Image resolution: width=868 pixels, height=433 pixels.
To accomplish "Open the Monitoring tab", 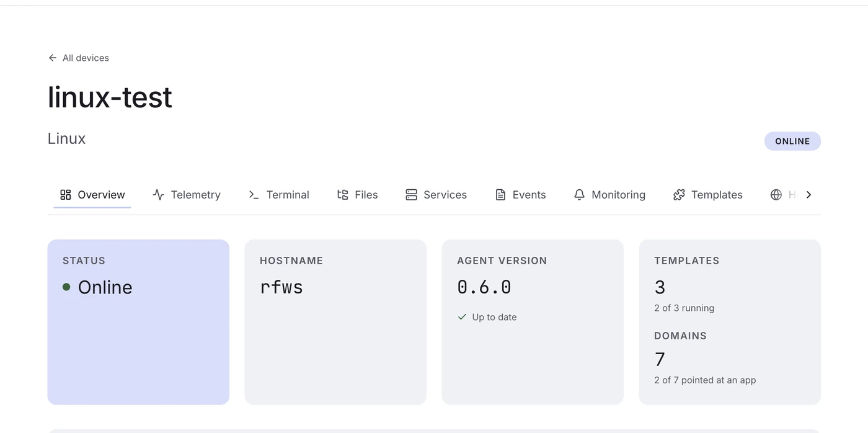I will click(x=609, y=195).
